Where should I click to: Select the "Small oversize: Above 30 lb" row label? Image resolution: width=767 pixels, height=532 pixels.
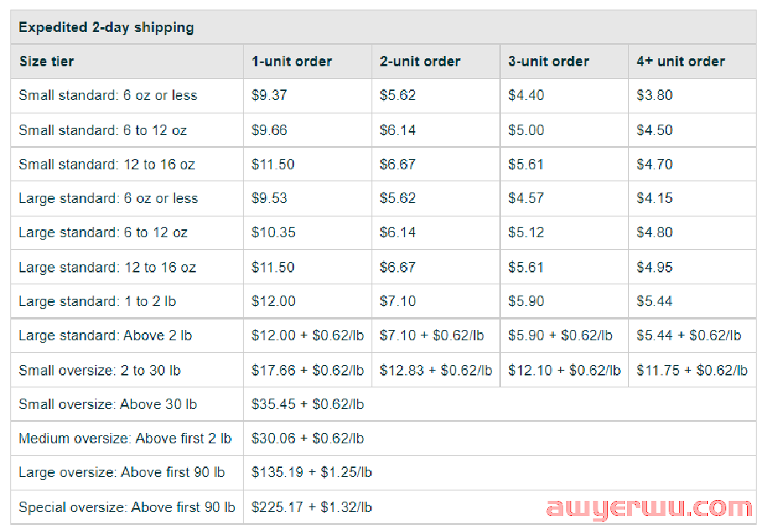(x=108, y=404)
